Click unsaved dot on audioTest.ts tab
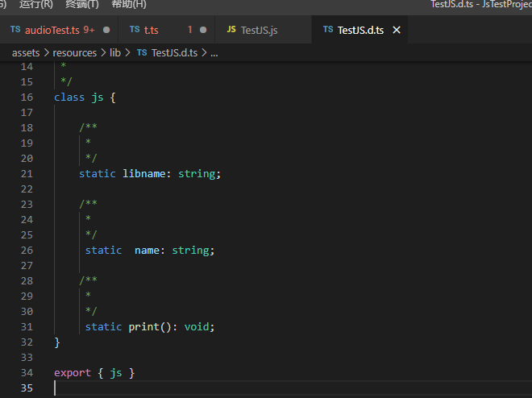Image resolution: width=532 pixels, height=398 pixels. 106,30
